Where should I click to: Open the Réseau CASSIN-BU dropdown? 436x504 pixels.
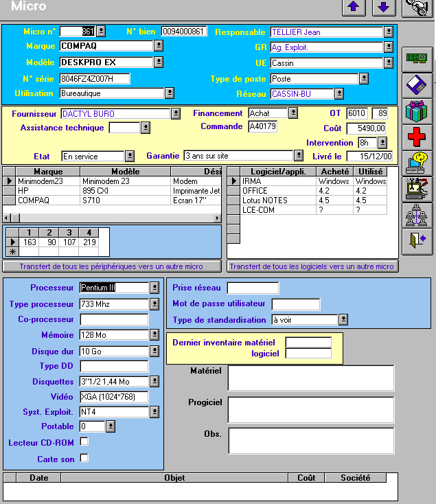point(339,93)
